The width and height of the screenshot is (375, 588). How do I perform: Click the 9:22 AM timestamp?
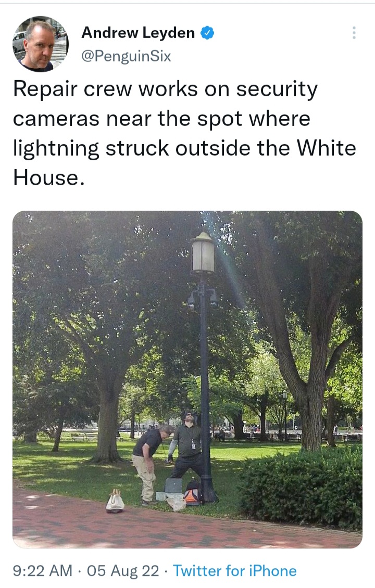[42, 571]
